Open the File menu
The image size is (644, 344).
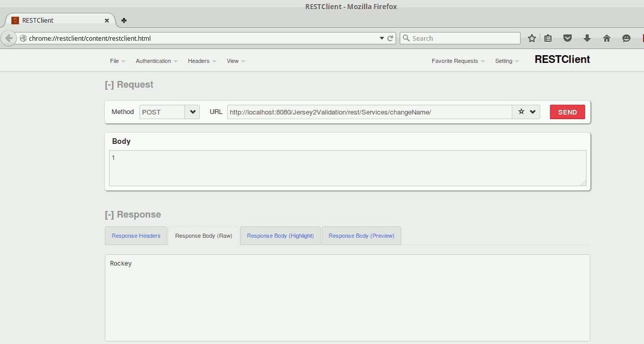pos(118,61)
